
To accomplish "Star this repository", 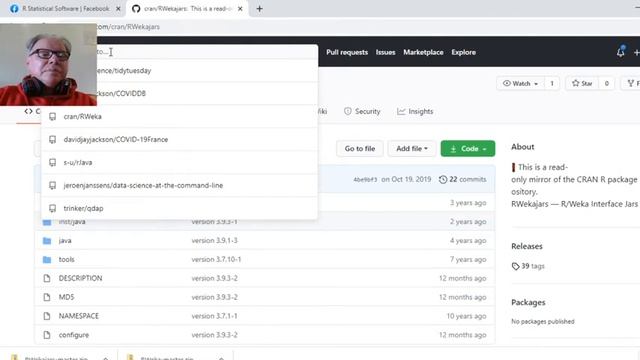I will pos(582,83).
